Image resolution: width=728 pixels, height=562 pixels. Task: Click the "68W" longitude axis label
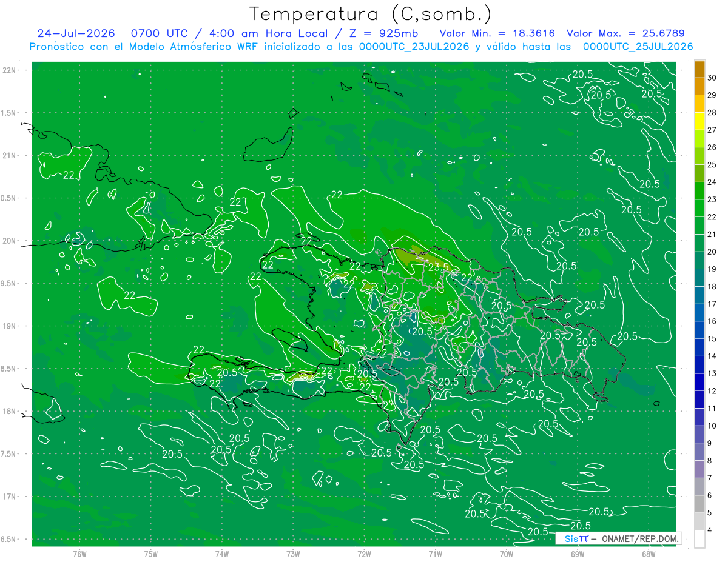pyautogui.click(x=649, y=554)
